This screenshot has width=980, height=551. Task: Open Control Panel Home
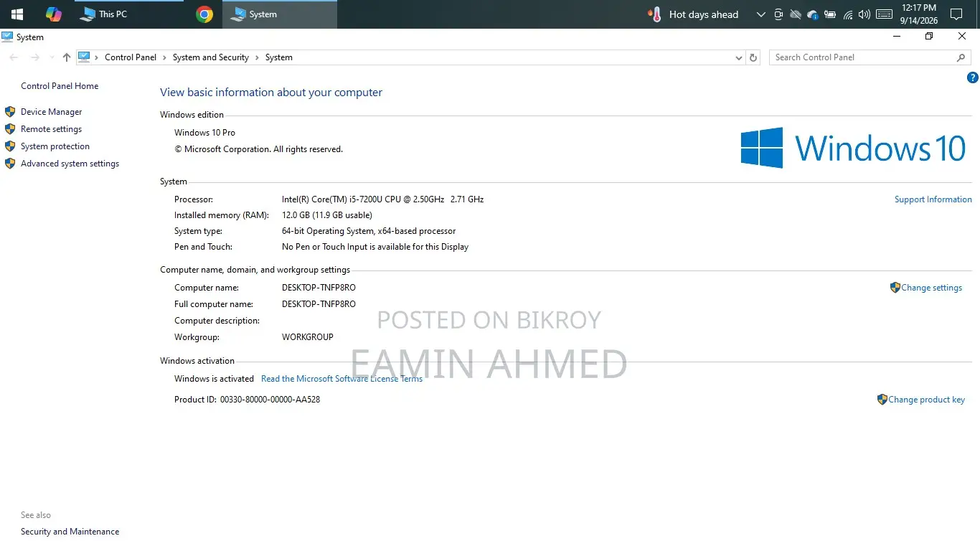pos(60,86)
